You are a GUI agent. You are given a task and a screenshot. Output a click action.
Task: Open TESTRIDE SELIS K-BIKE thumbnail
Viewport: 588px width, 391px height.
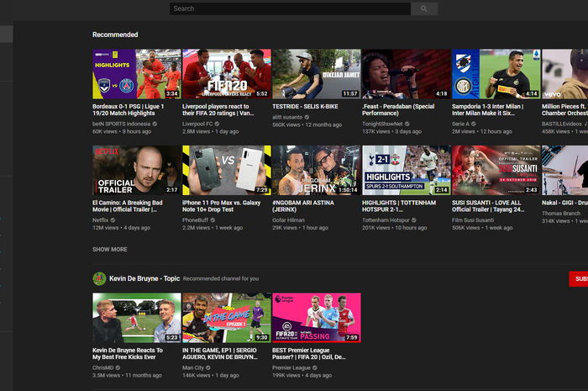pos(317,74)
